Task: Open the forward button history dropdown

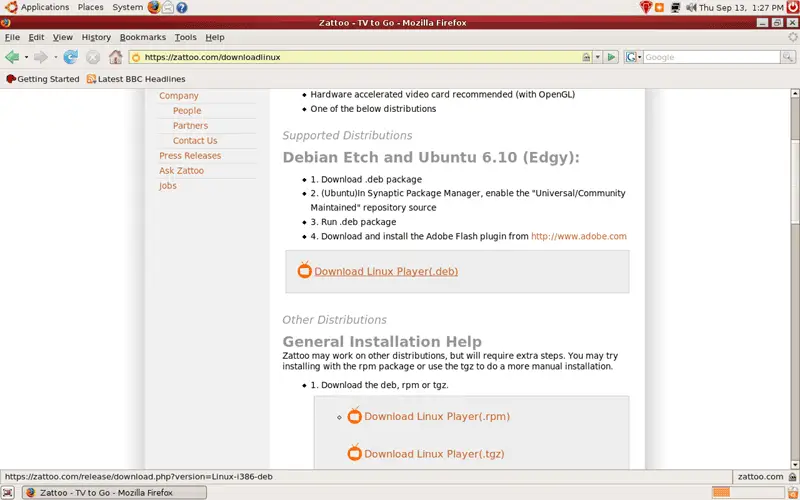Action: pyautogui.click(x=56, y=57)
